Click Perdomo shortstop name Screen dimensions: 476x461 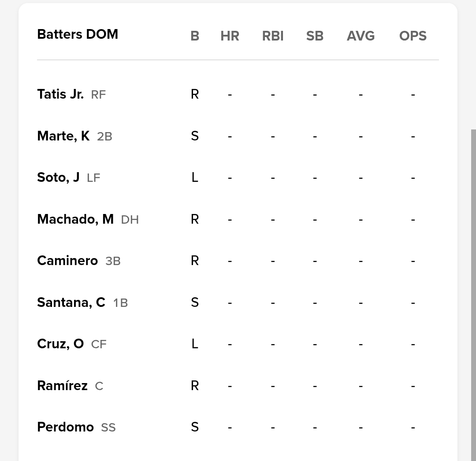point(65,427)
